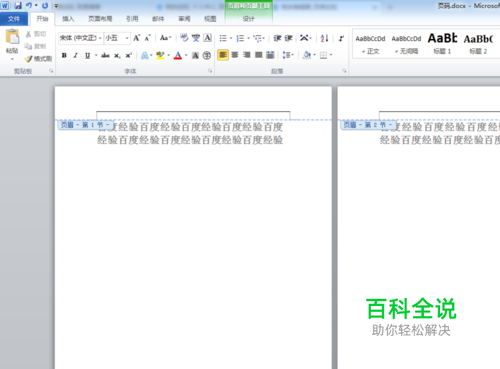Click the Clear Formatting icon
The width and height of the screenshot is (500, 369).
pos(184,38)
